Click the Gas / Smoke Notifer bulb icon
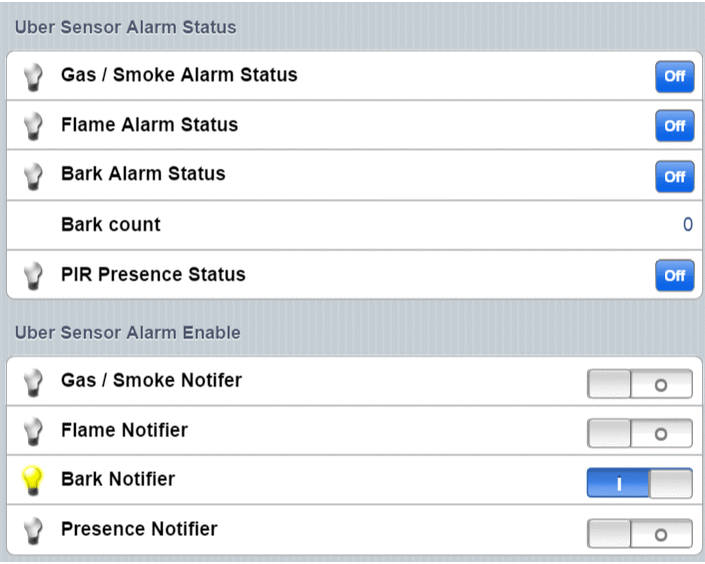 pos(35,382)
